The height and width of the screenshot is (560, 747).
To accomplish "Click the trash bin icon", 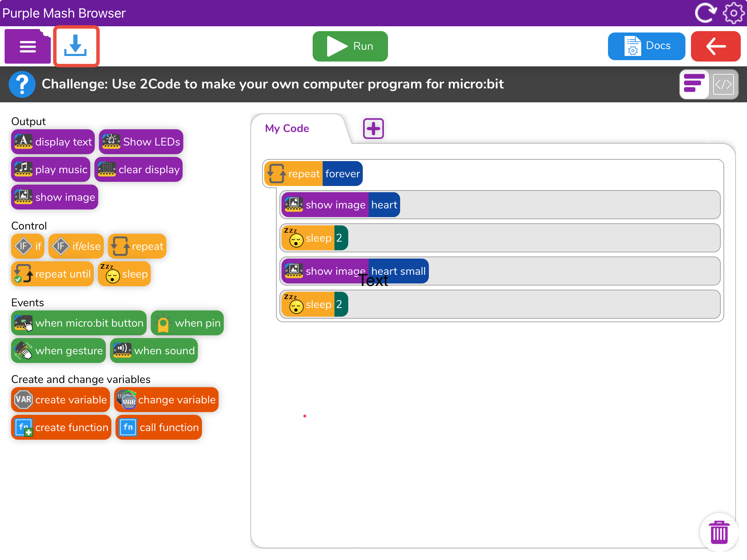I will [719, 533].
